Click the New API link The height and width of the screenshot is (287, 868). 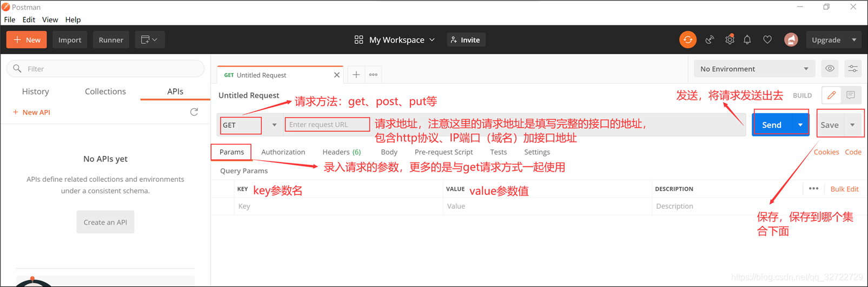[31, 112]
